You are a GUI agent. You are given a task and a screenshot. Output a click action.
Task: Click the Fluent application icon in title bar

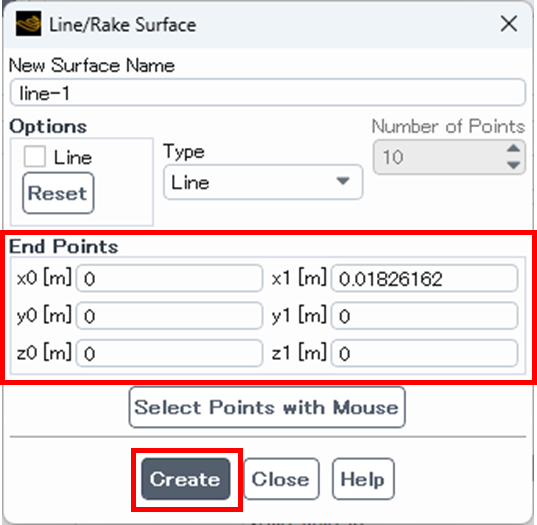click(28, 24)
